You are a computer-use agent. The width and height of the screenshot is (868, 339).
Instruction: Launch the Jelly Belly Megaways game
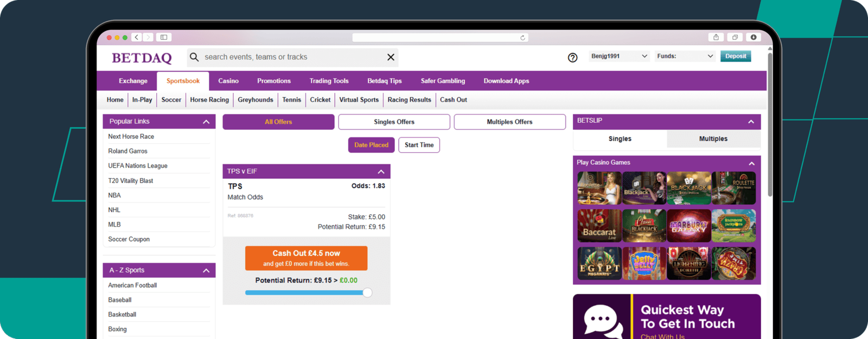[x=644, y=263]
